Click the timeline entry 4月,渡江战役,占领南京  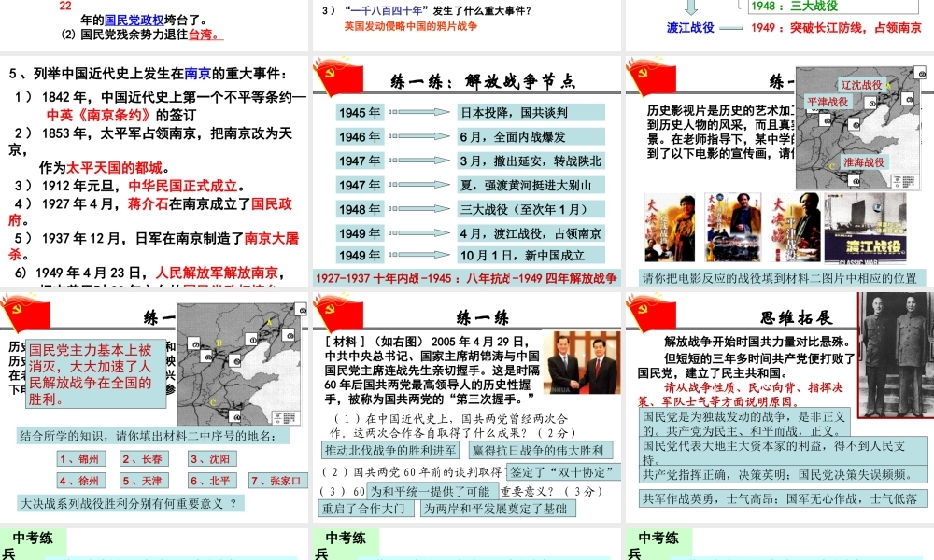(x=531, y=233)
